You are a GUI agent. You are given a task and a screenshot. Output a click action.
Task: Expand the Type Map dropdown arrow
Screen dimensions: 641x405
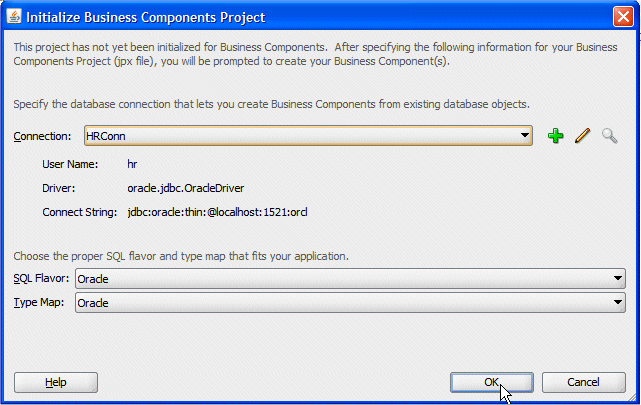click(x=618, y=302)
